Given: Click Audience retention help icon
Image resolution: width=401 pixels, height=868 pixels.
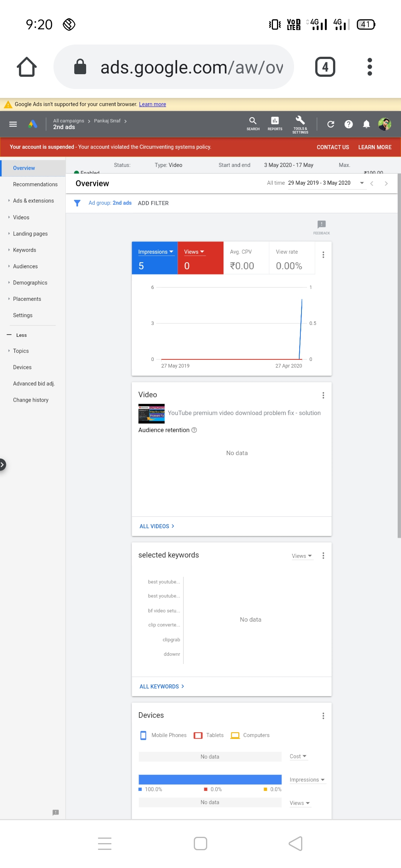Looking at the screenshot, I should click(194, 430).
